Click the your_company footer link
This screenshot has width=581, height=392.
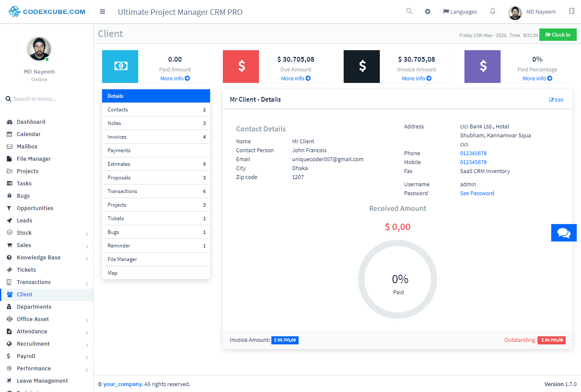122,384
